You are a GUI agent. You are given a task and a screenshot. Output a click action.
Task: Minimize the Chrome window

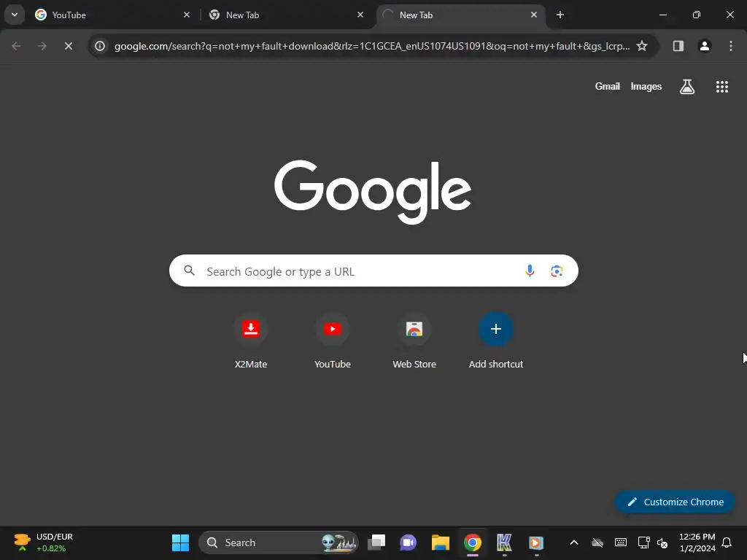(x=662, y=15)
